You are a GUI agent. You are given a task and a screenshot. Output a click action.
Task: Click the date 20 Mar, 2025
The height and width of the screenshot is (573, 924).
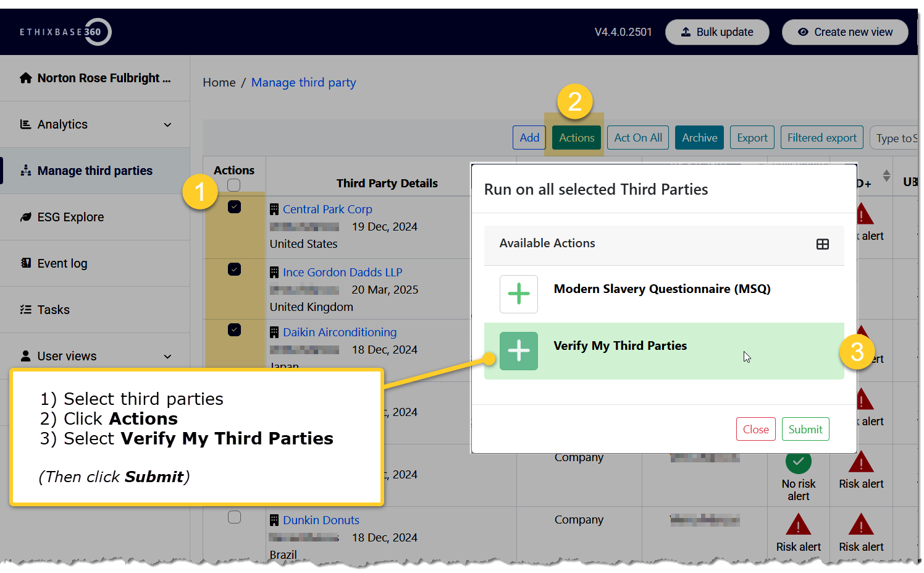point(385,290)
